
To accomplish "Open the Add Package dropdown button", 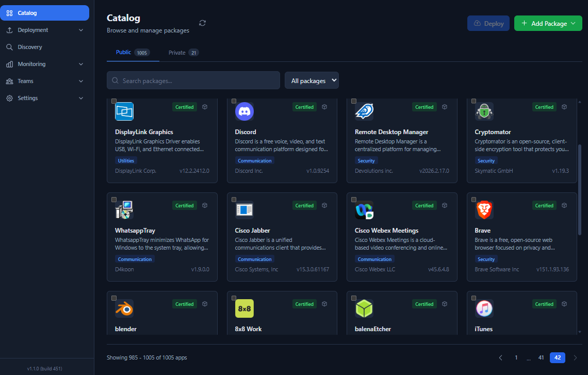I will [548, 23].
